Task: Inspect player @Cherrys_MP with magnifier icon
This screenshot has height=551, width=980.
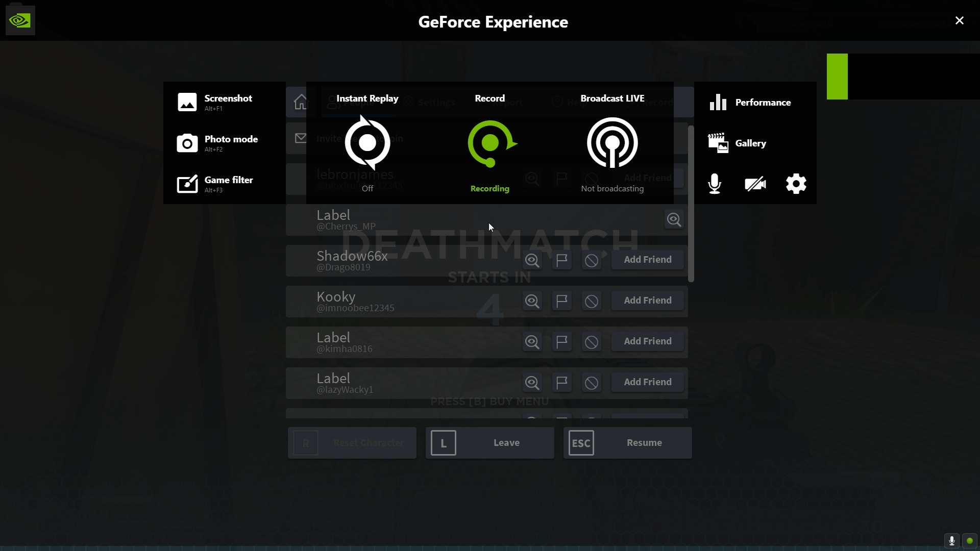Action: (x=674, y=219)
